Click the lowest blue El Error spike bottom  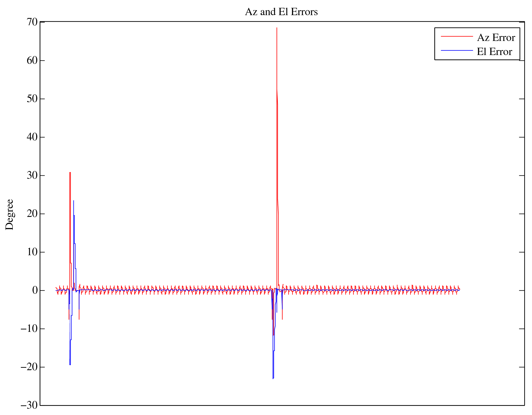273,378
